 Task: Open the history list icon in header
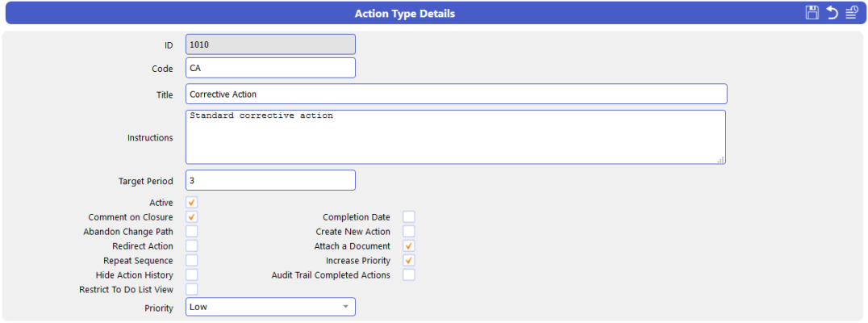pos(852,13)
